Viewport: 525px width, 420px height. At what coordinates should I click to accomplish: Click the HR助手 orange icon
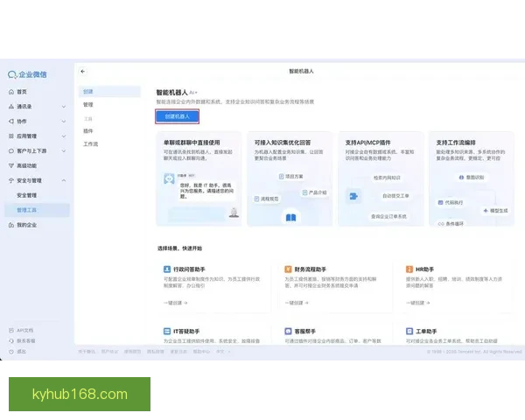coord(409,269)
